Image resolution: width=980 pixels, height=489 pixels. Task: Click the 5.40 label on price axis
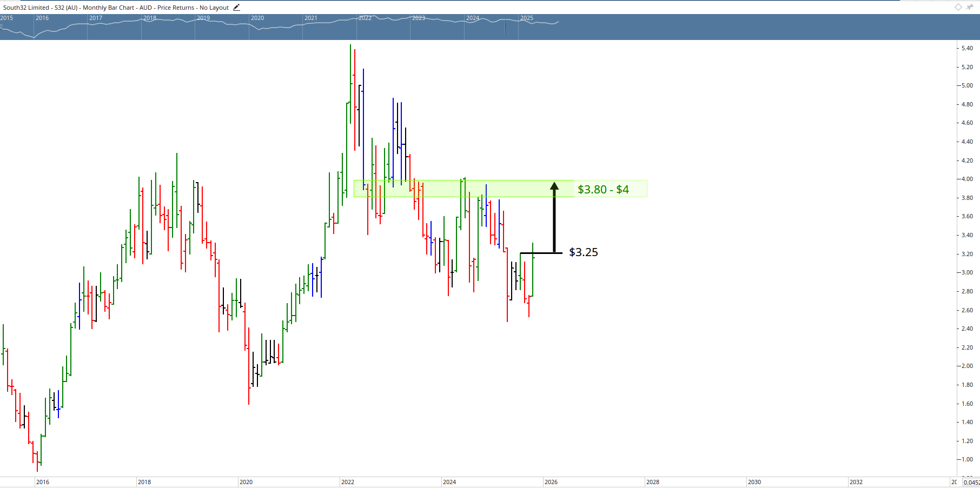[966, 48]
